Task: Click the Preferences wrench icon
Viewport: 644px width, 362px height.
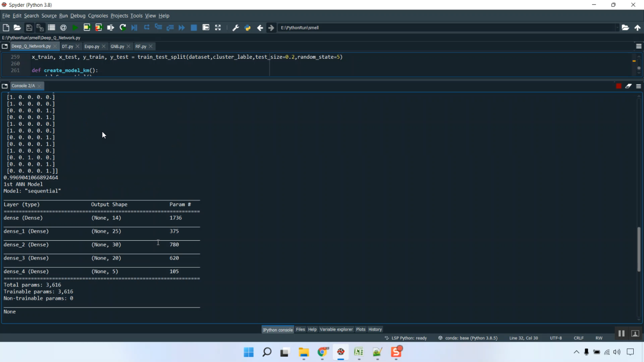Action: coord(236,28)
